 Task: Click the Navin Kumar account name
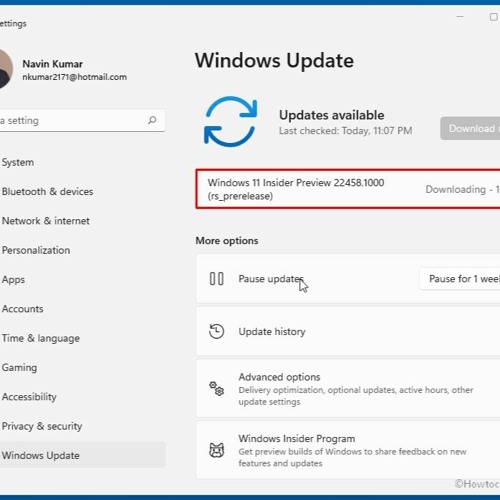pos(53,64)
